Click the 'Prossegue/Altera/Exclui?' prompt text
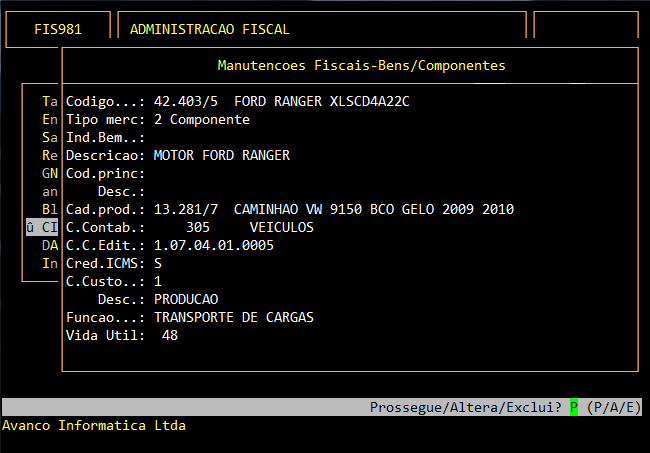This screenshot has width=650, height=453. tap(466, 408)
